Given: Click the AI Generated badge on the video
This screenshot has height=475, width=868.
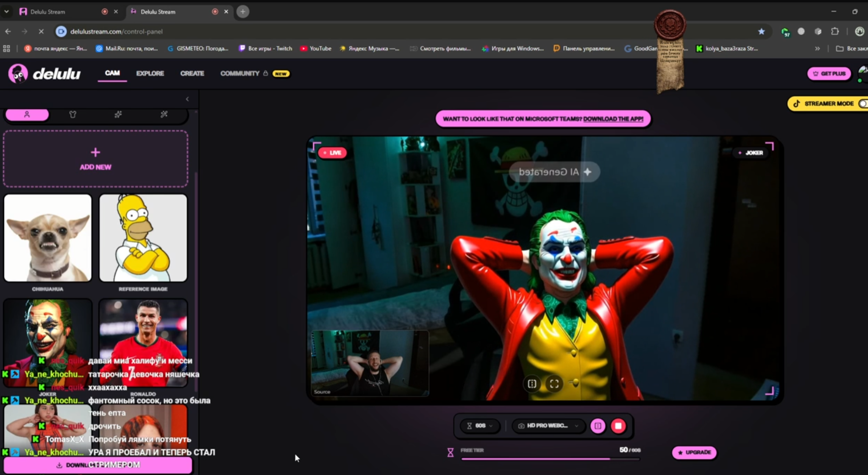Looking at the screenshot, I should click(x=554, y=172).
